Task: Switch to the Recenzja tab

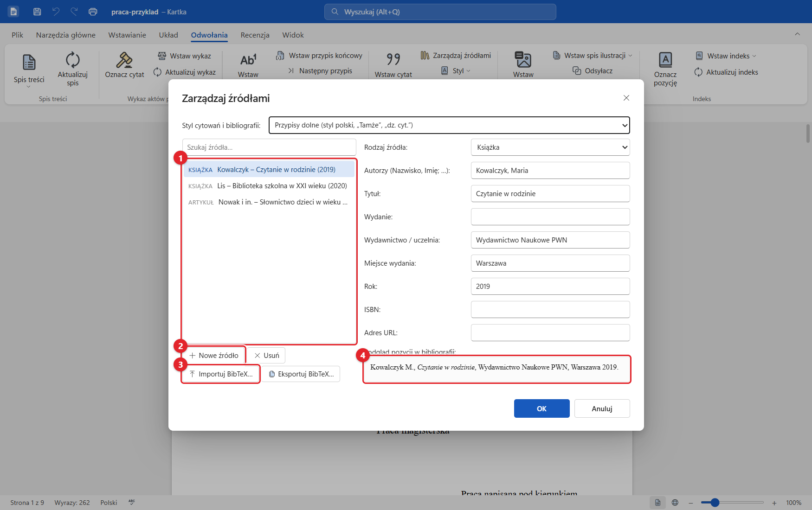Action: click(255, 35)
